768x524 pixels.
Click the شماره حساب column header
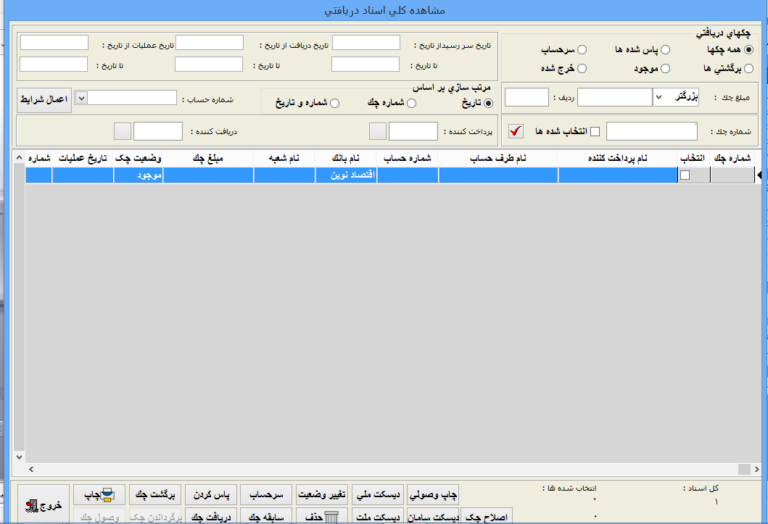pos(408,158)
